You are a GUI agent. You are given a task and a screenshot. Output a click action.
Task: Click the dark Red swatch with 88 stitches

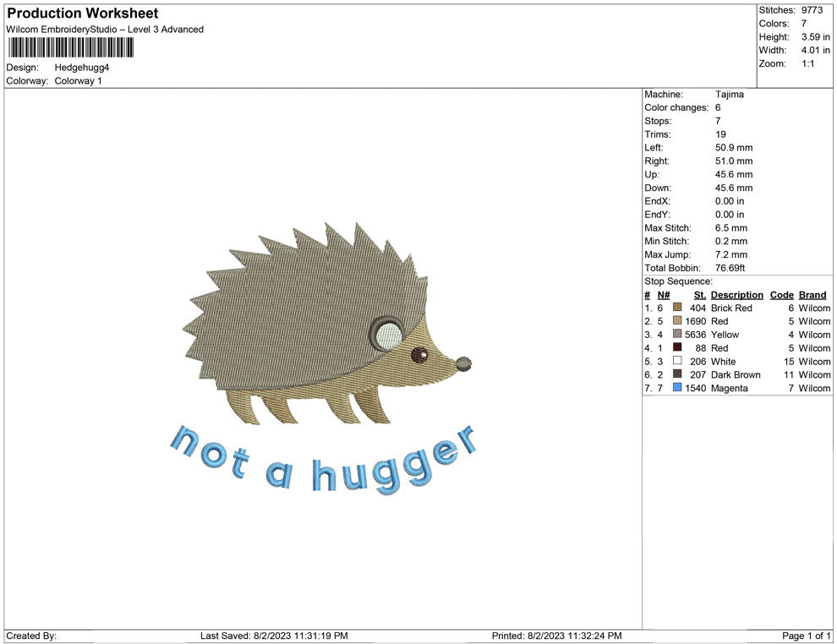pos(676,348)
